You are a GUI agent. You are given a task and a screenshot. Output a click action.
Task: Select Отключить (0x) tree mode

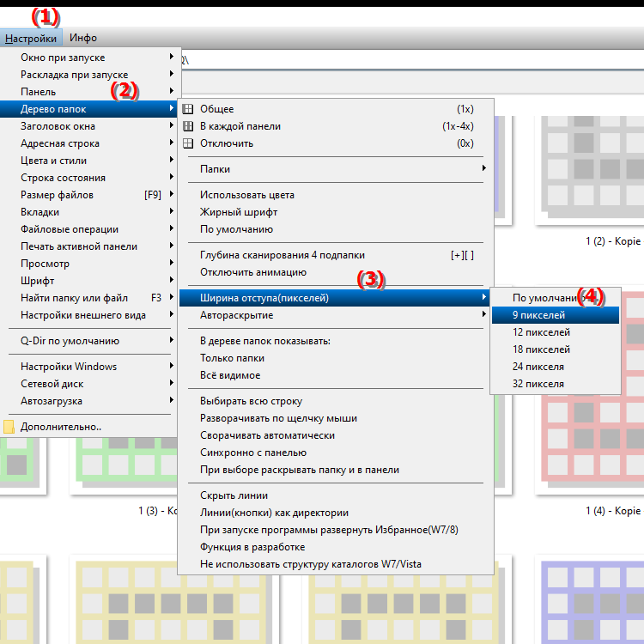[336, 143]
